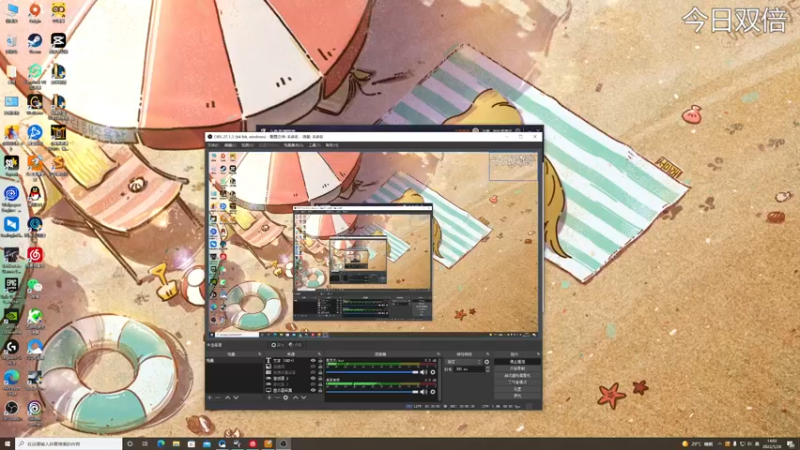Lock the image source row
The width and height of the screenshot is (800, 450).
coord(320,366)
